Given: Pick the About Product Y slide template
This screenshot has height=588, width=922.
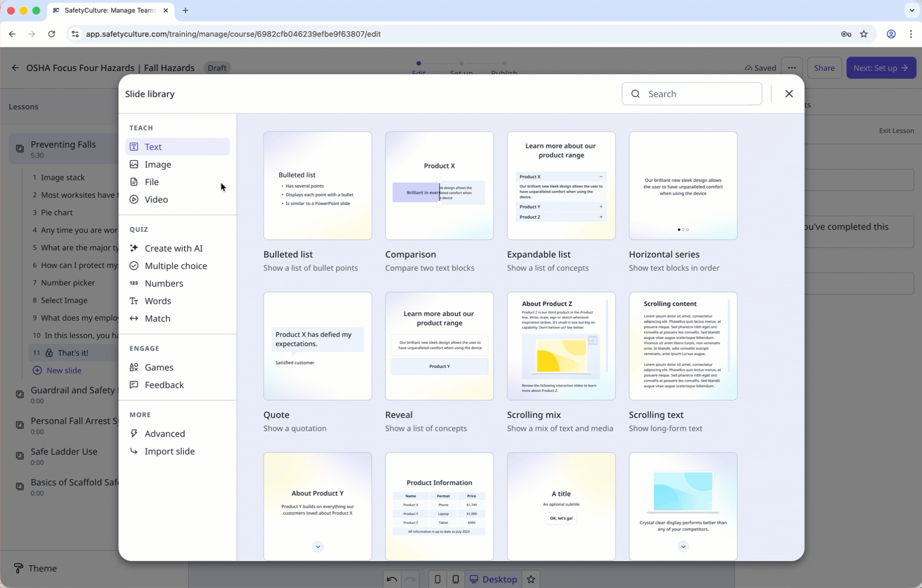Looking at the screenshot, I should [x=317, y=506].
